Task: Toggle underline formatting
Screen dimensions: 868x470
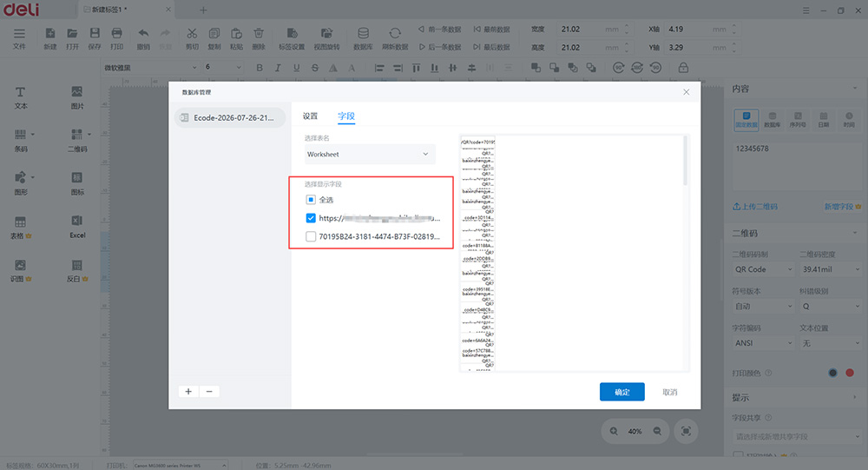Action: tap(296, 68)
